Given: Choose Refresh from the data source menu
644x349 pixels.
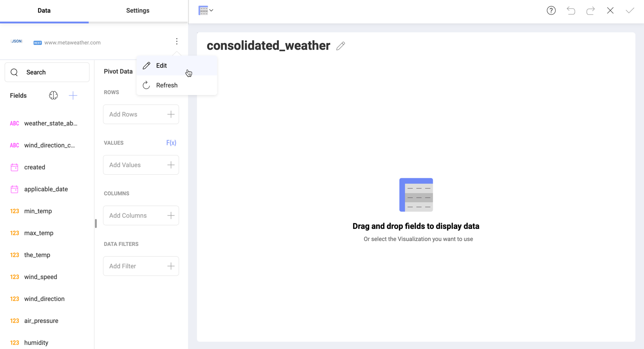Looking at the screenshot, I should [177, 85].
